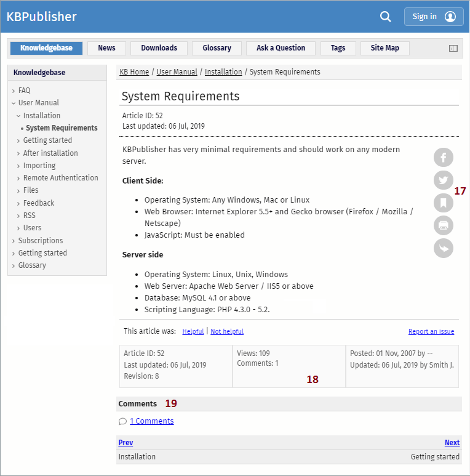Open Installation breadcrumb link
The image size is (470, 476).
point(223,72)
